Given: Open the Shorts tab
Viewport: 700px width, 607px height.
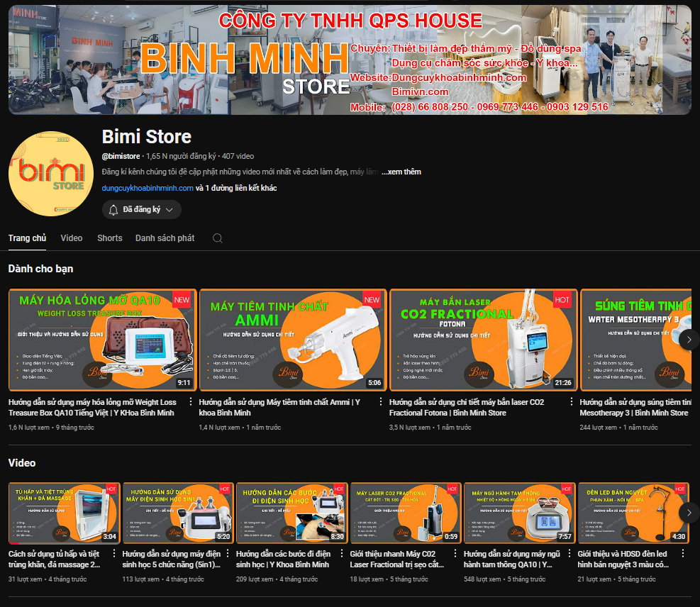Looking at the screenshot, I should tap(110, 238).
